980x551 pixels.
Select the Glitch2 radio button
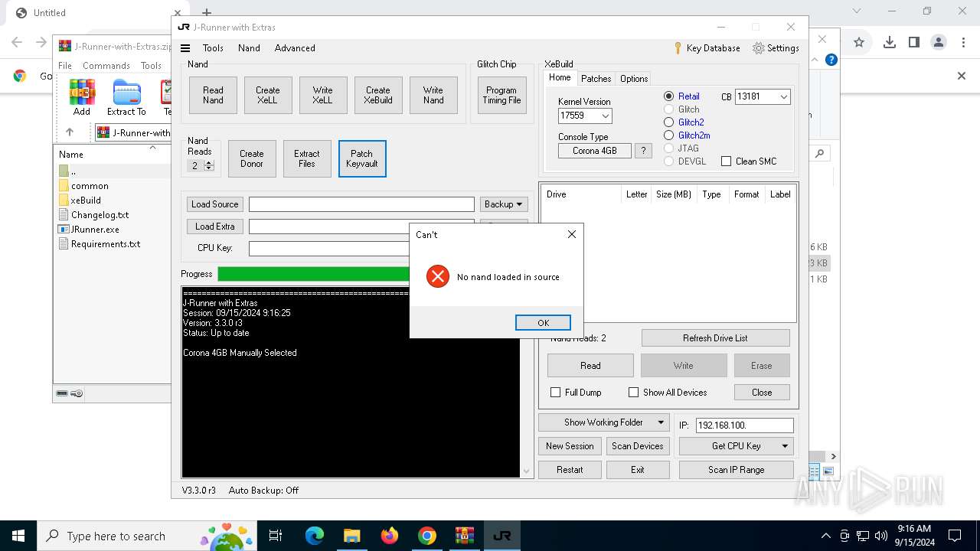pos(668,122)
